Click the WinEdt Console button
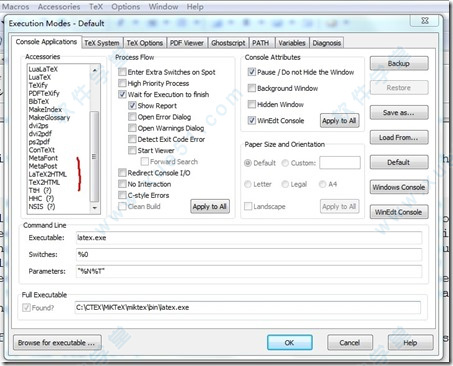Viewport: 453px width, 366px height. click(x=399, y=212)
